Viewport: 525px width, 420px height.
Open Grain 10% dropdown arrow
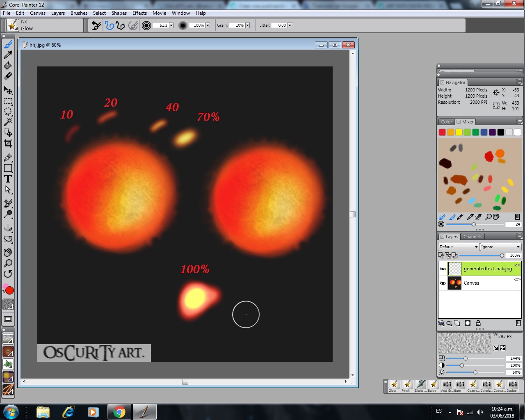(x=247, y=25)
